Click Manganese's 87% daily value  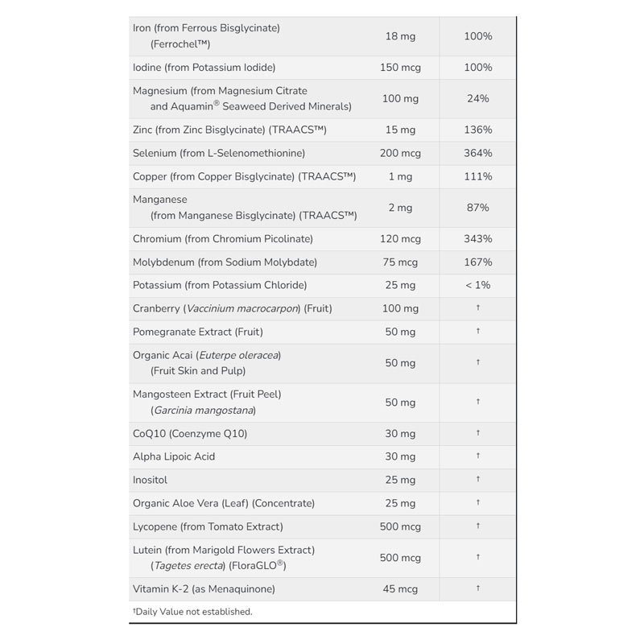pos(477,208)
